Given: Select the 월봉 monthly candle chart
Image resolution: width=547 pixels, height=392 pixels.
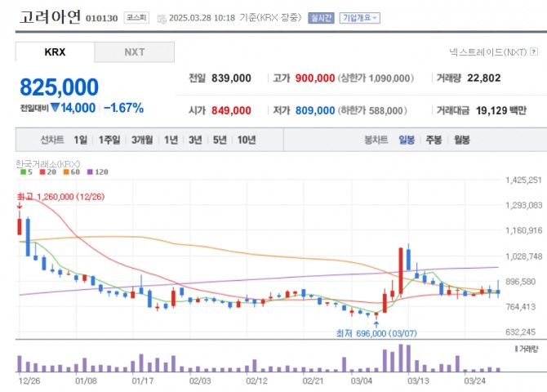Looking at the screenshot, I should click(462, 140).
